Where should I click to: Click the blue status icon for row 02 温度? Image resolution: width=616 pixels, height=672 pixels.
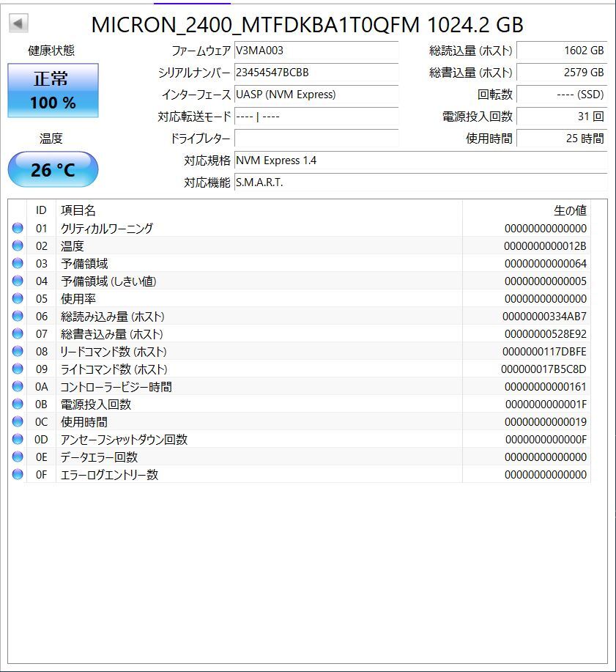(18, 245)
